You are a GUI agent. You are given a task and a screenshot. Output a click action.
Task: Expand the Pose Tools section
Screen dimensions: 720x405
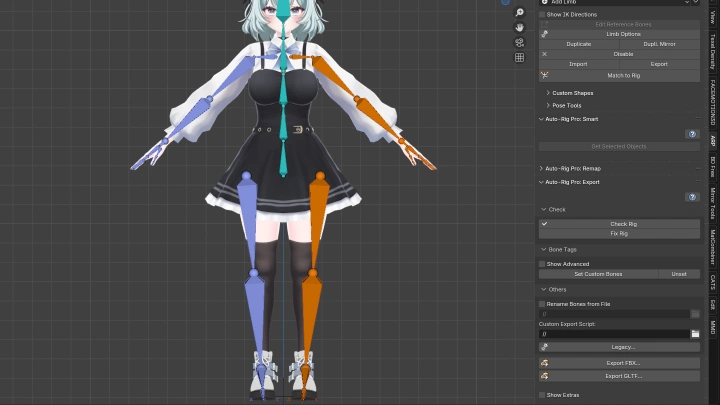click(x=566, y=105)
